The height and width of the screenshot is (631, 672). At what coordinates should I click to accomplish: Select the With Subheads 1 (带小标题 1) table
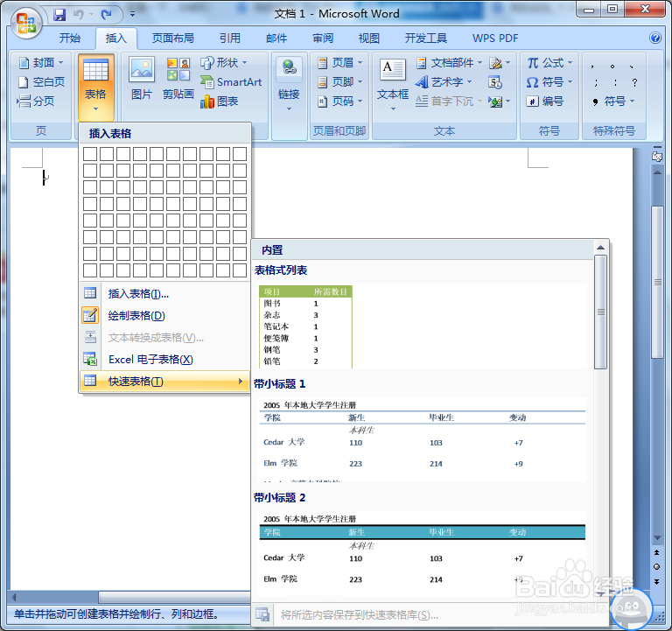[x=423, y=439]
